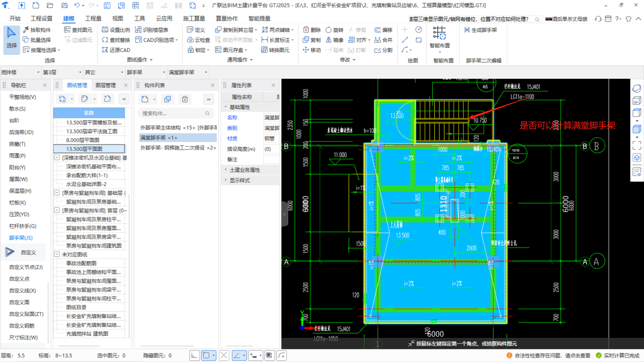Open the 第3层 floor dropdown
The image size is (644, 362).
[62, 72]
